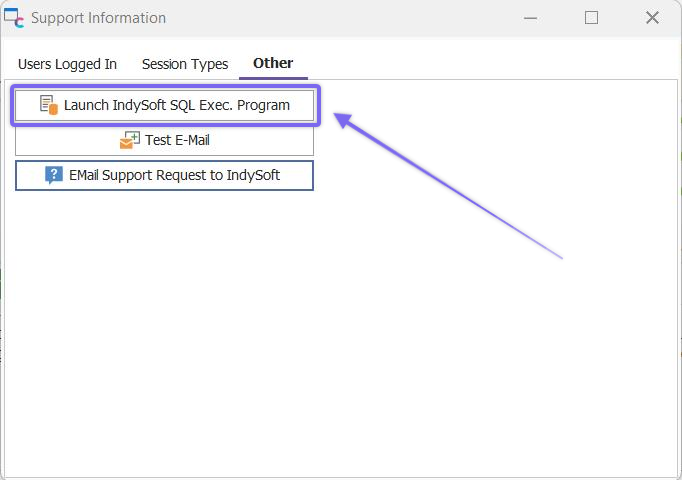Send EMail Support Request to IndySoft
Screen dimensions: 682x480
coord(174,175)
